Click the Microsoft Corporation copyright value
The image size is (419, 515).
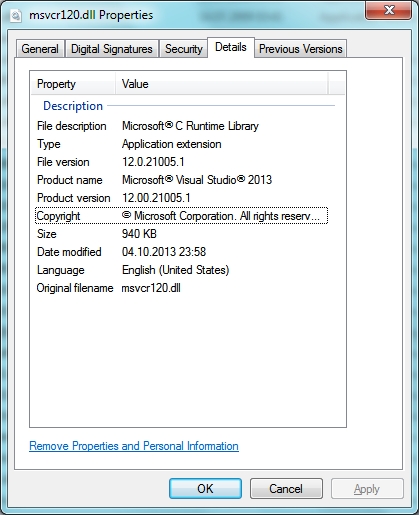point(221,216)
